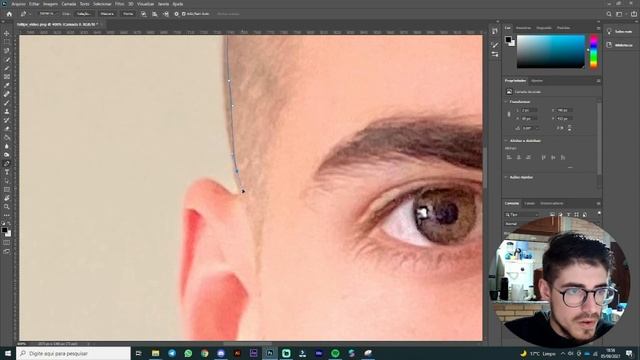Click the Forma button in options bar
The image size is (640, 360).
point(128,14)
